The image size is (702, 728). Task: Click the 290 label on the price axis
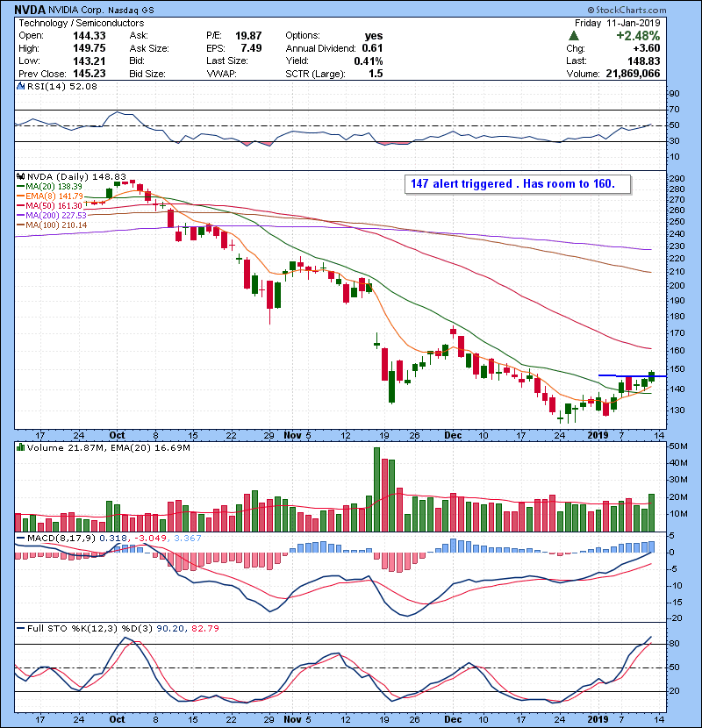tap(677, 179)
